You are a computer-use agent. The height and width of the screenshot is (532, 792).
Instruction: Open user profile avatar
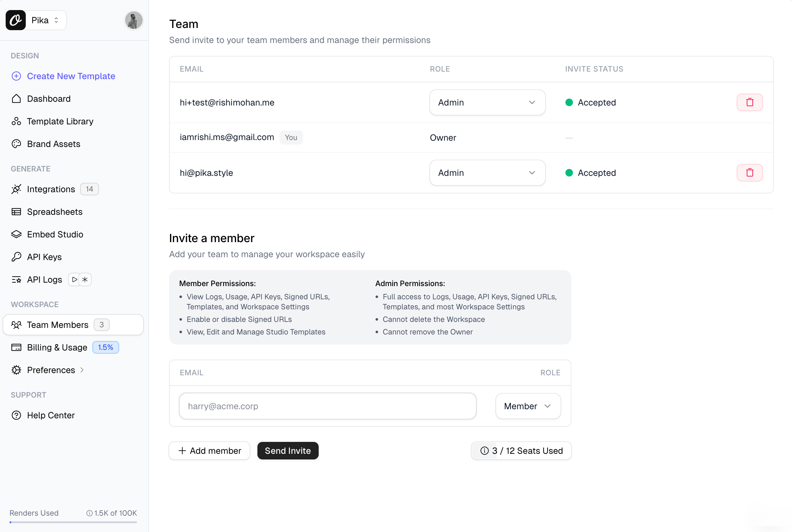pos(134,20)
